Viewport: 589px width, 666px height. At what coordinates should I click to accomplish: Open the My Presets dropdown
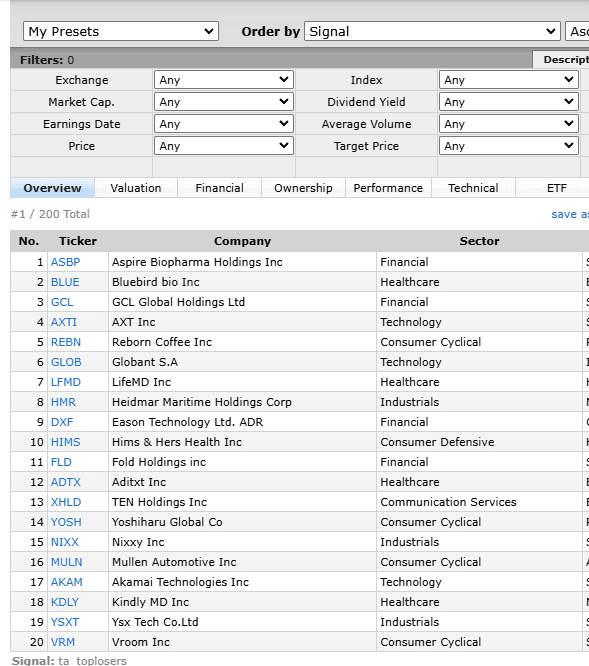(x=121, y=31)
